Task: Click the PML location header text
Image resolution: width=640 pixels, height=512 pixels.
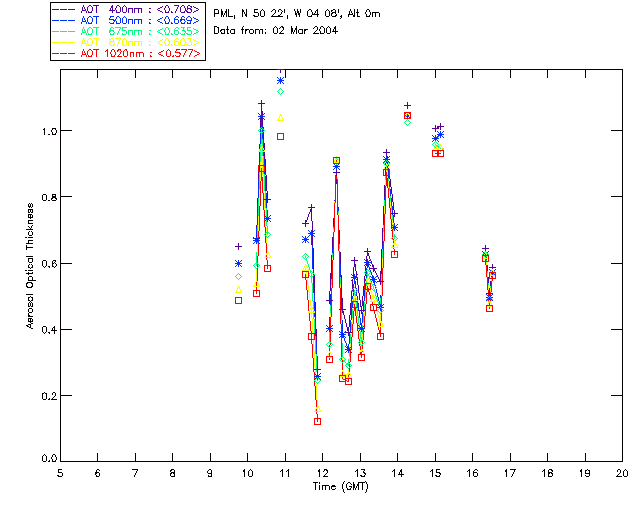Action: pos(297,14)
